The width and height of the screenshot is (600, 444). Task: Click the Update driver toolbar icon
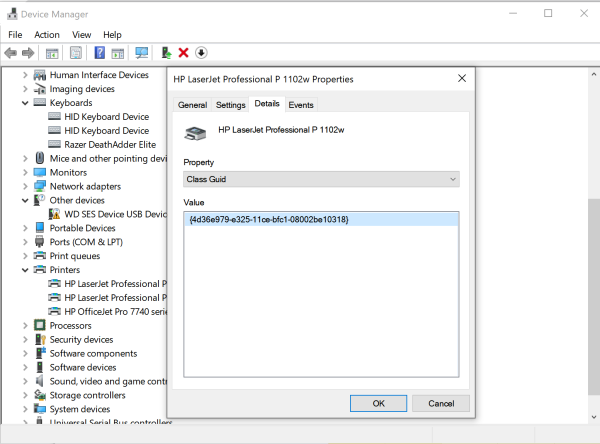[x=166, y=53]
